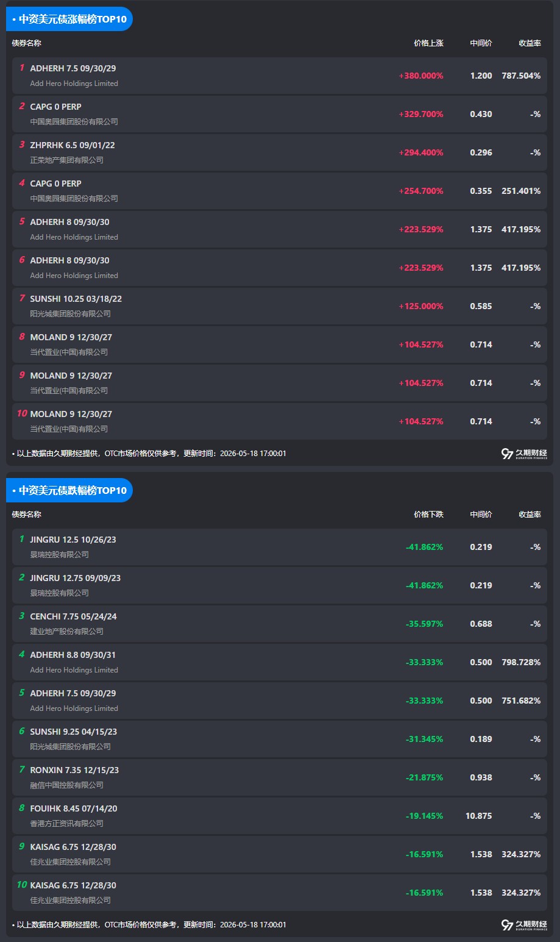
Task: Select the +329.700% CAPG gain value
Action: pos(421,115)
